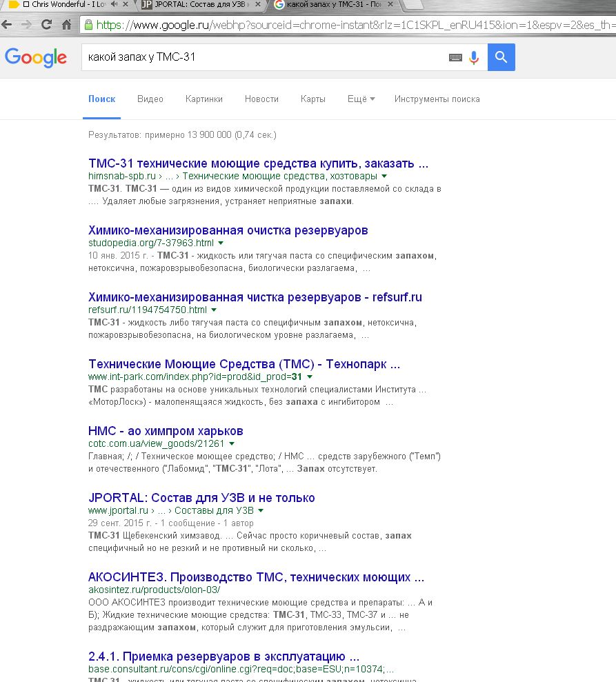Viewport: 616px width, 682px height.
Task: Close the JPORTAL browser tab
Action: [x=258, y=4]
